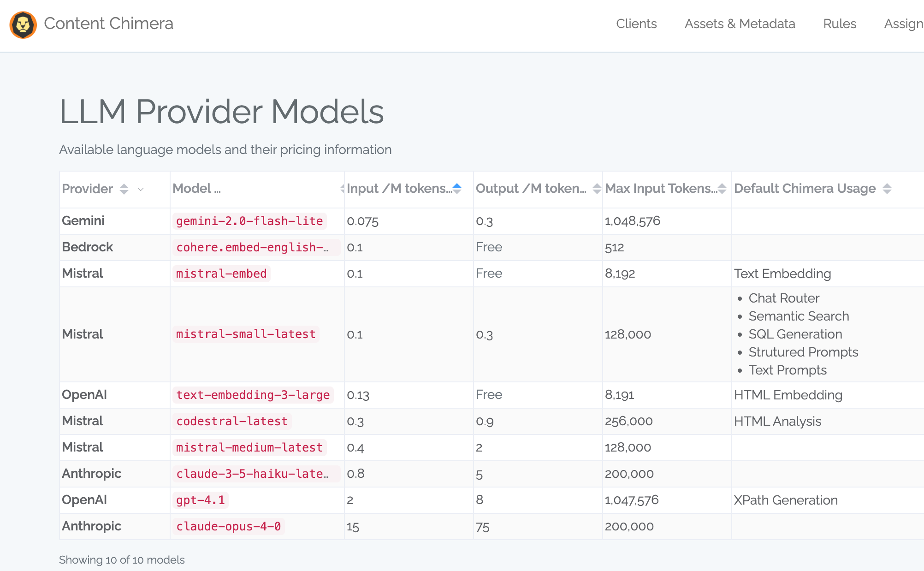Open the Clients menu
Image resolution: width=924 pixels, height=571 pixels.
pos(636,24)
